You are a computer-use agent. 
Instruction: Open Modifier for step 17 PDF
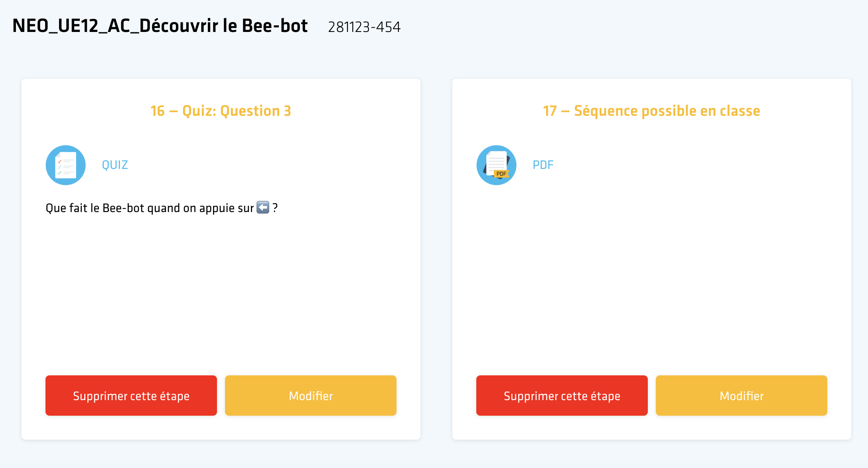click(742, 395)
